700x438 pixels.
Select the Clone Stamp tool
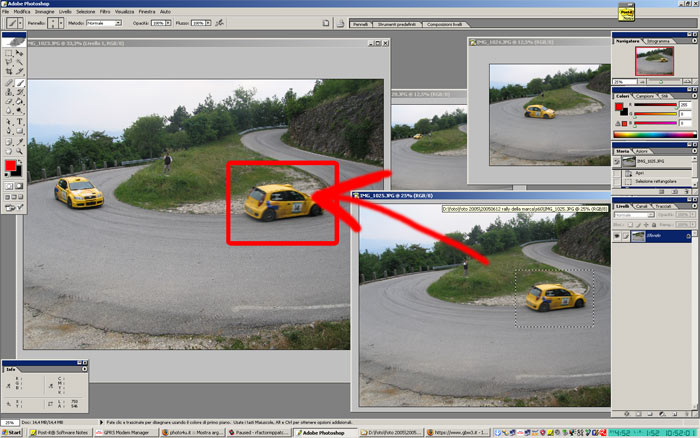tap(8, 92)
